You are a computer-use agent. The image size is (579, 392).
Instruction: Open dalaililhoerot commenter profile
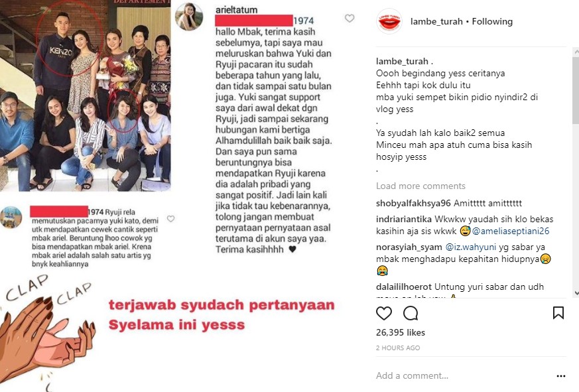pos(404,287)
